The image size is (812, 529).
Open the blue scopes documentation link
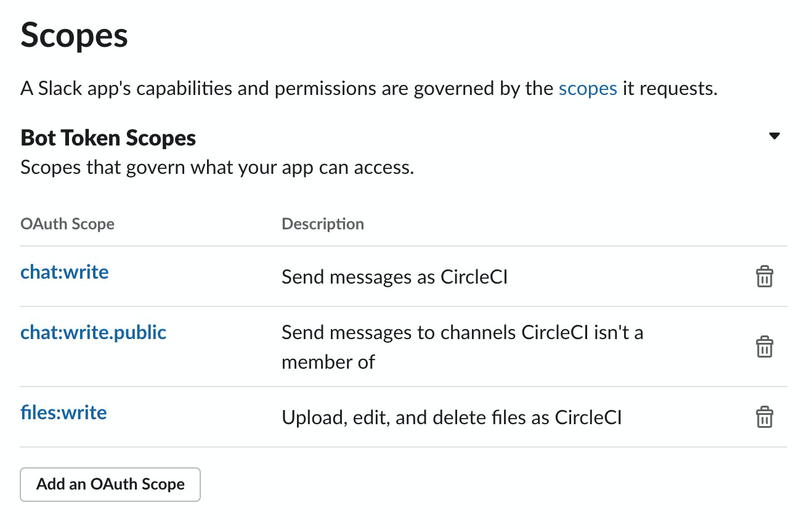point(588,88)
